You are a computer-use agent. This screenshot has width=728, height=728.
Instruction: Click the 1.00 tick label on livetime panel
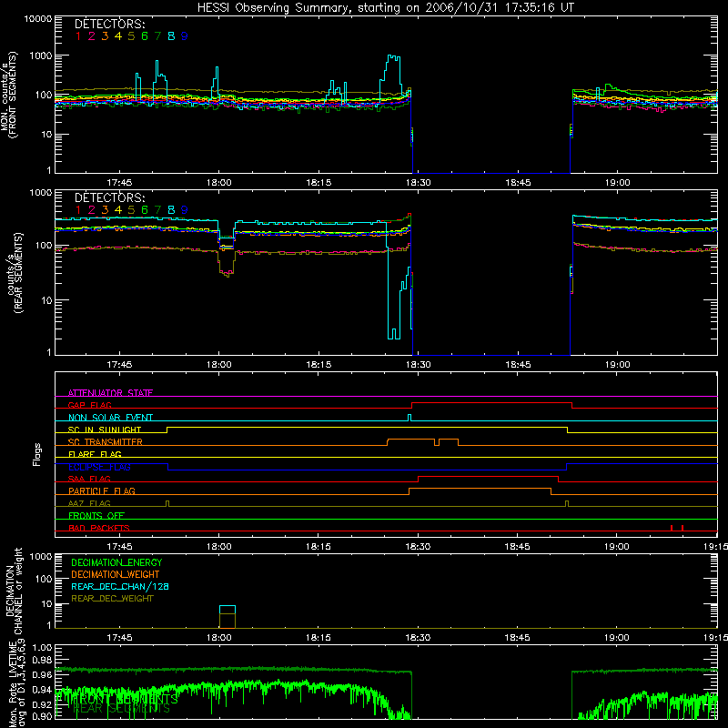click(42, 648)
